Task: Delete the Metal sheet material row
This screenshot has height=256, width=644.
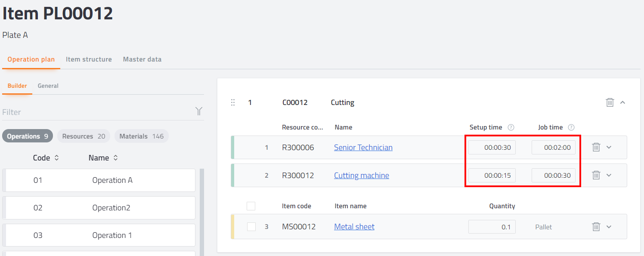Action: tap(596, 226)
